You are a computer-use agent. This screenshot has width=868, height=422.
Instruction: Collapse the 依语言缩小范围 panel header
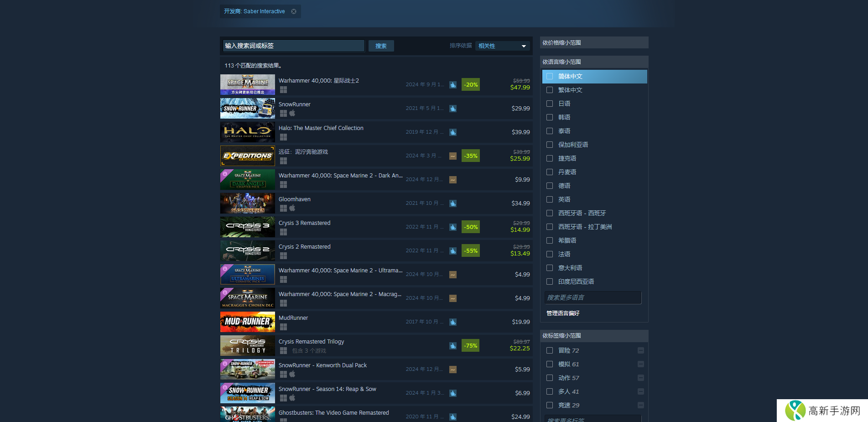coord(593,62)
